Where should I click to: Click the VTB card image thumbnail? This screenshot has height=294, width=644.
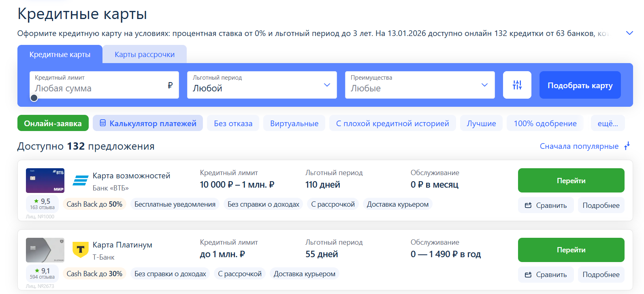click(x=45, y=180)
